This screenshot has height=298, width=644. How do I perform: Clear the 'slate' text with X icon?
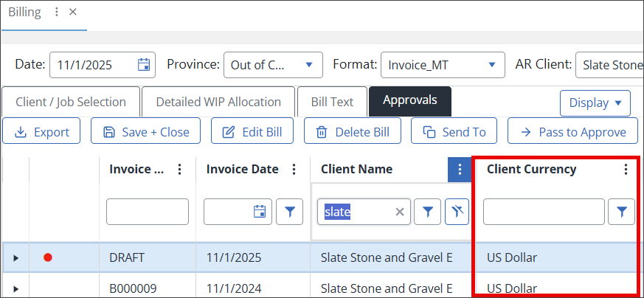point(400,212)
